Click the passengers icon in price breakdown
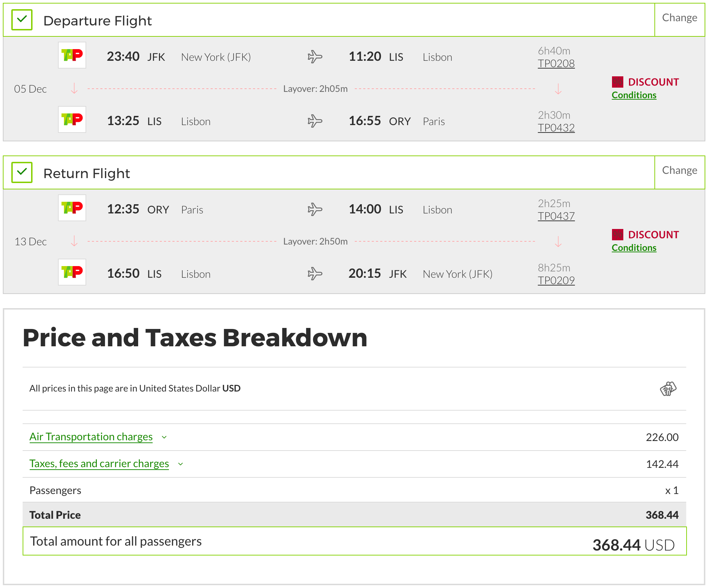706x588 pixels. (668, 389)
